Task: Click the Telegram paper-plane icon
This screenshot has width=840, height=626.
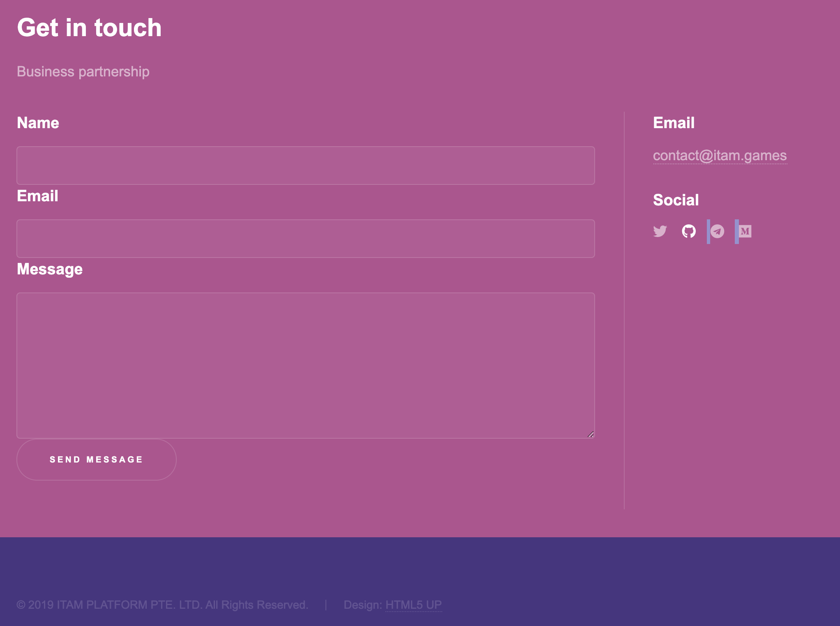Action: pyautogui.click(x=718, y=231)
